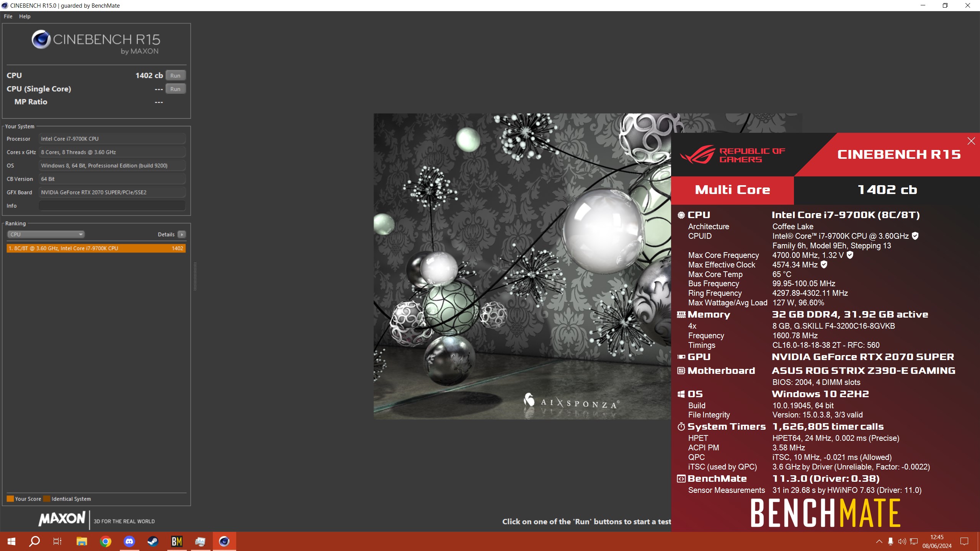The image size is (980, 551).
Task: Click the GPU card icon in BenchMate panel
Action: pos(681,357)
